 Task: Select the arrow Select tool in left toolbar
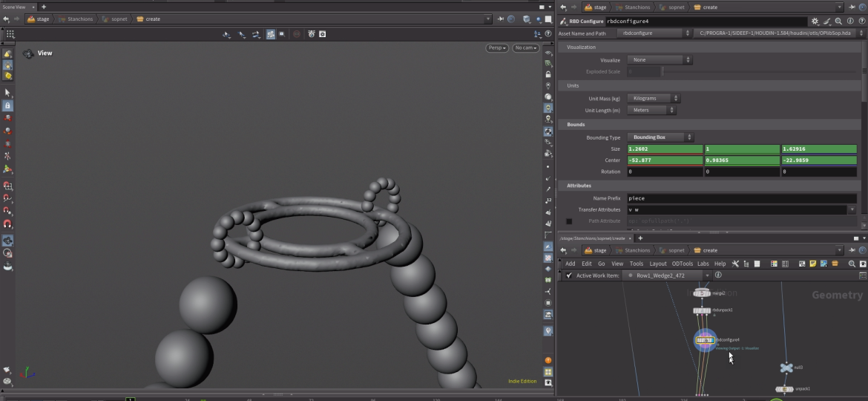7,93
